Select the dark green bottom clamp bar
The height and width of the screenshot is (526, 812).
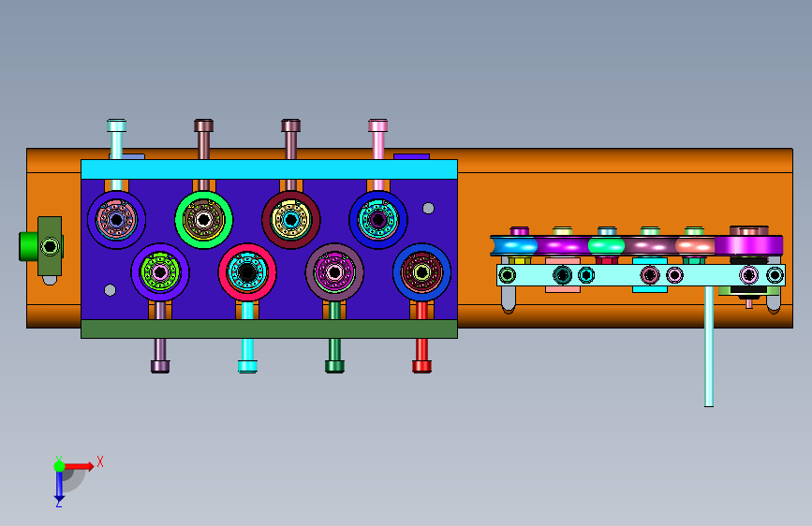[x=270, y=329]
